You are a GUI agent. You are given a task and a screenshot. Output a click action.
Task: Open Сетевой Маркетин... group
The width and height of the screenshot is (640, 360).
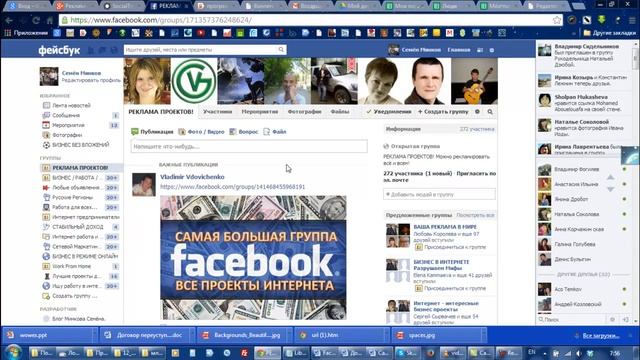[x=76, y=247]
